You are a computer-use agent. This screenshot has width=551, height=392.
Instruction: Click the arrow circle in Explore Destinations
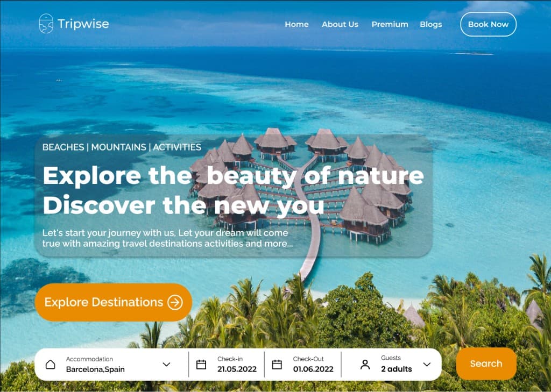tap(175, 302)
